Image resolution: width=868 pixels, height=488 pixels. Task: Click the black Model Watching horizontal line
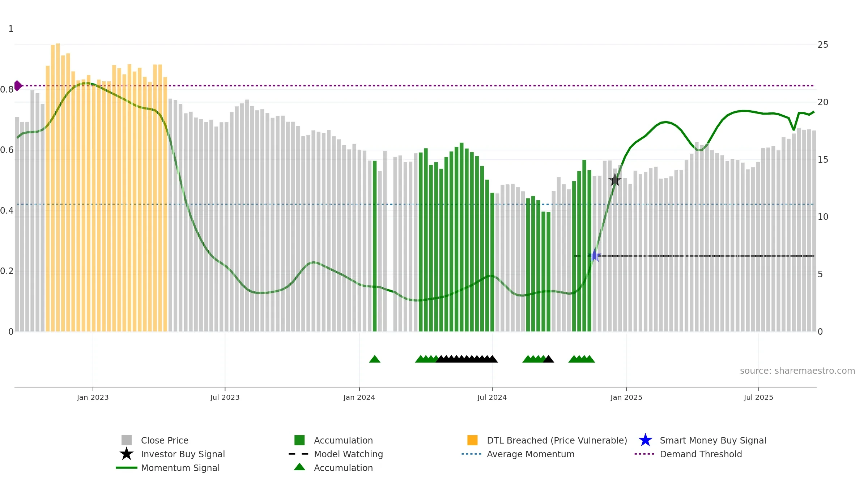click(x=694, y=256)
